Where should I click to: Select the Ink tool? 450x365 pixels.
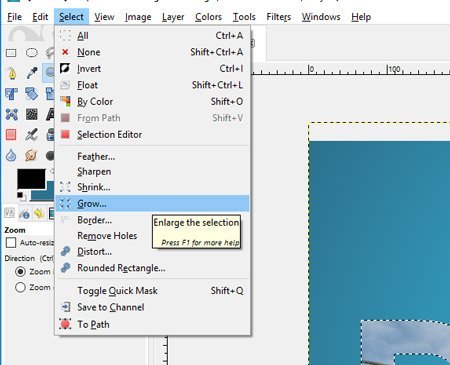click(x=50, y=135)
